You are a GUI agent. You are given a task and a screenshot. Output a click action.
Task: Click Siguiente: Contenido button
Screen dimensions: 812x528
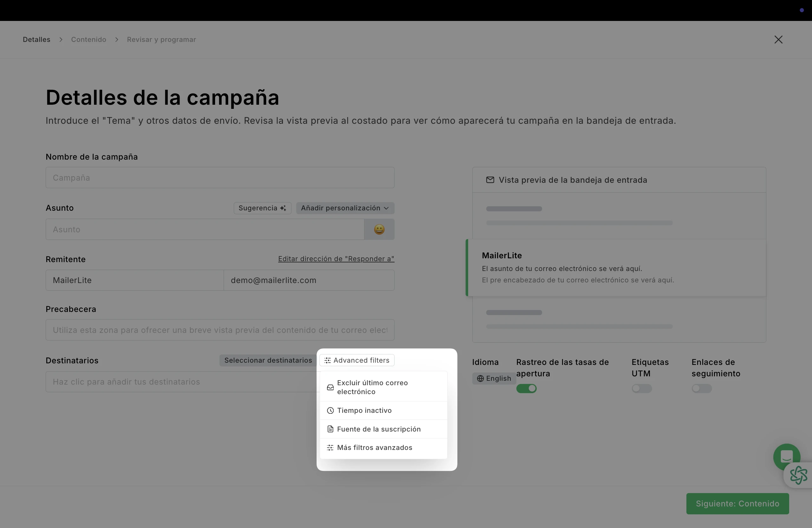pos(737,504)
